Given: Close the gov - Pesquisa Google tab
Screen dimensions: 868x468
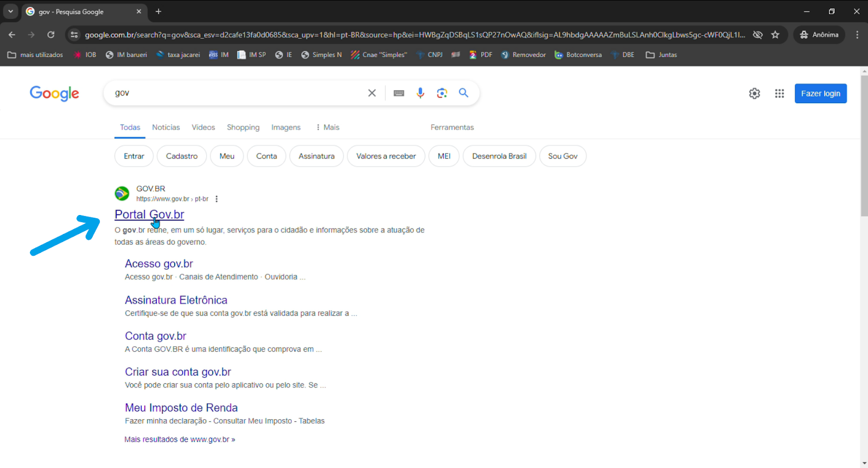Looking at the screenshot, I should pos(139,11).
